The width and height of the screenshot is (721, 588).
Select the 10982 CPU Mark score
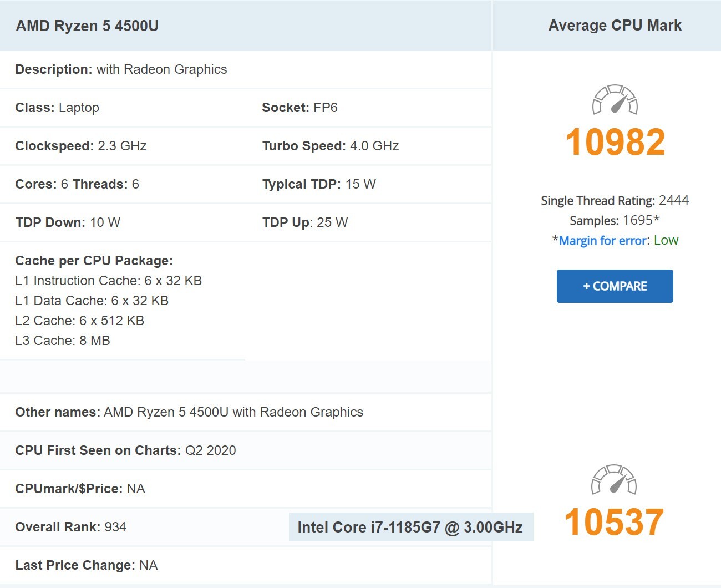615,142
